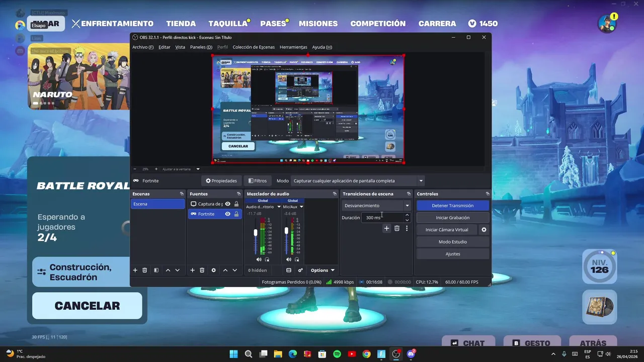Open the Vista menu
644x362 pixels.
(180, 47)
